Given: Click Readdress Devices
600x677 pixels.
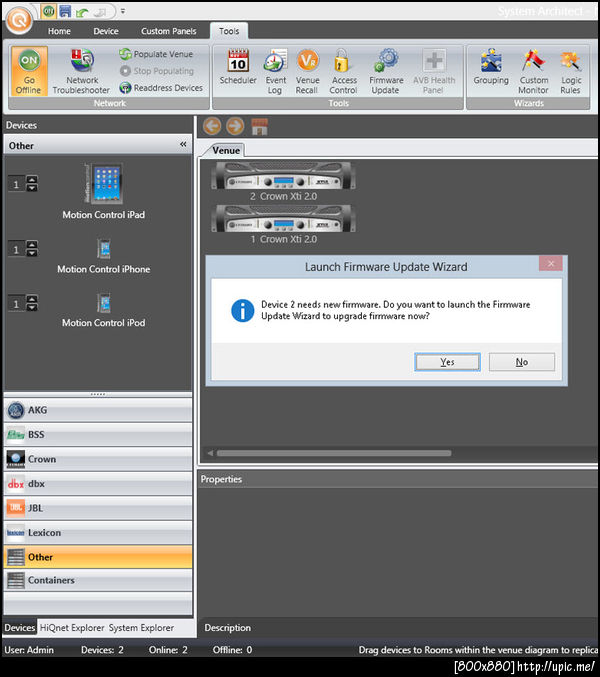Looking at the screenshot, I should point(161,88).
